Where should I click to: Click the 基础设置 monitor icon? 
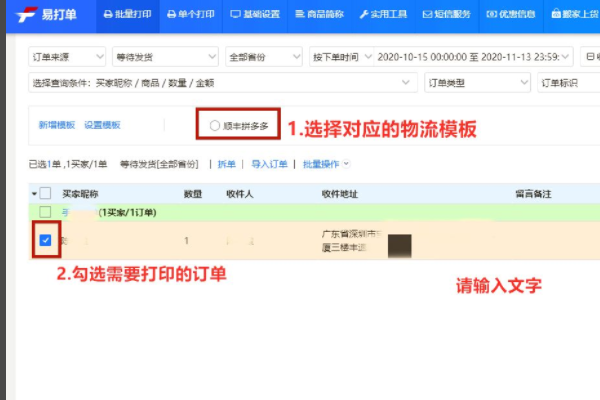pyautogui.click(x=235, y=15)
